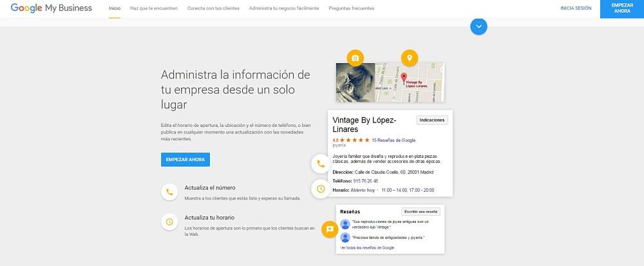Click the blue down-chevron circle button

(x=478, y=26)
